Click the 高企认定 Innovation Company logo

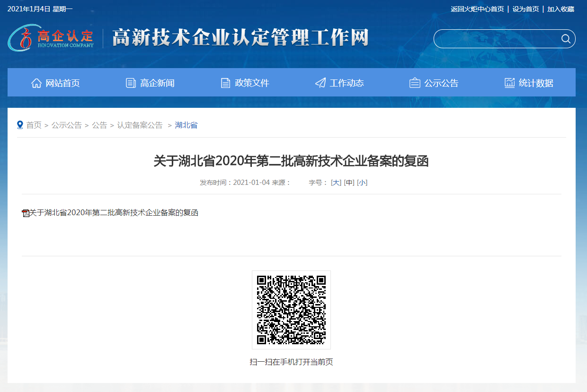(51, 38)
